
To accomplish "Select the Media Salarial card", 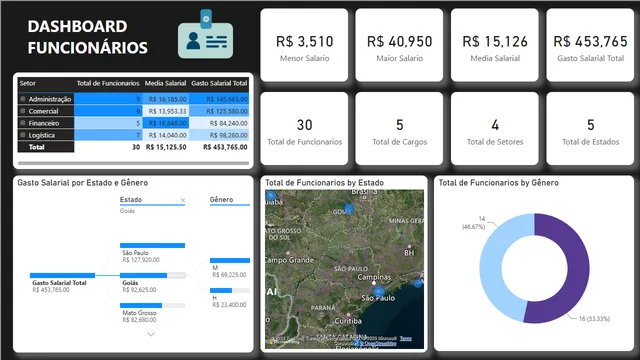I will pos(495,45).
